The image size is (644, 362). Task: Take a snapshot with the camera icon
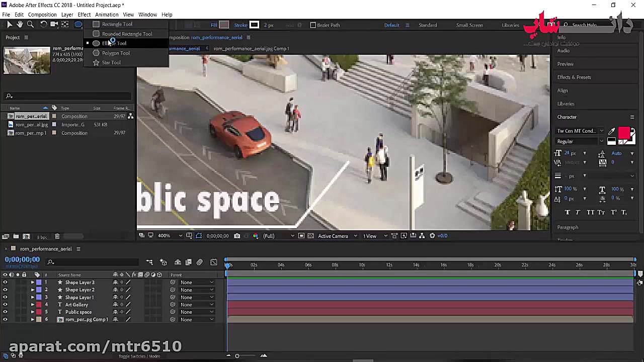coord(237,236)
